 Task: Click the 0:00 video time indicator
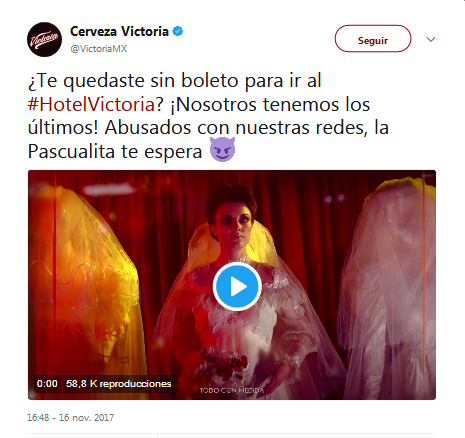pyautogui.click(x=47, y=384)
